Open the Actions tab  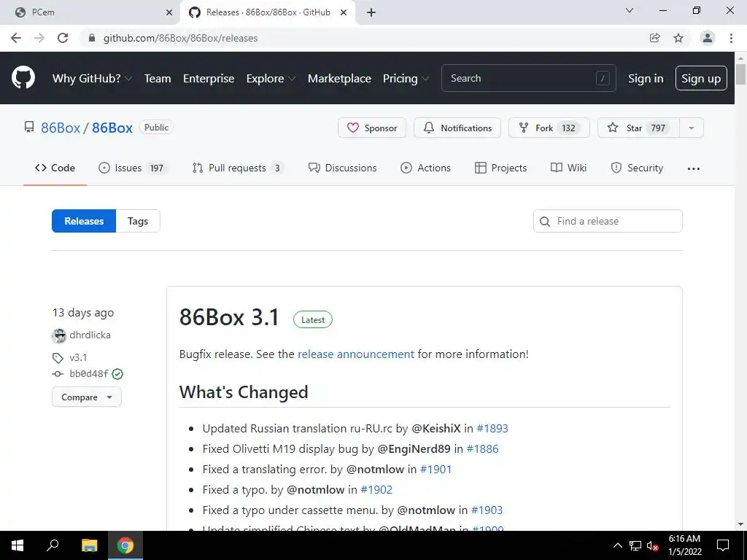tap(426, 168)
